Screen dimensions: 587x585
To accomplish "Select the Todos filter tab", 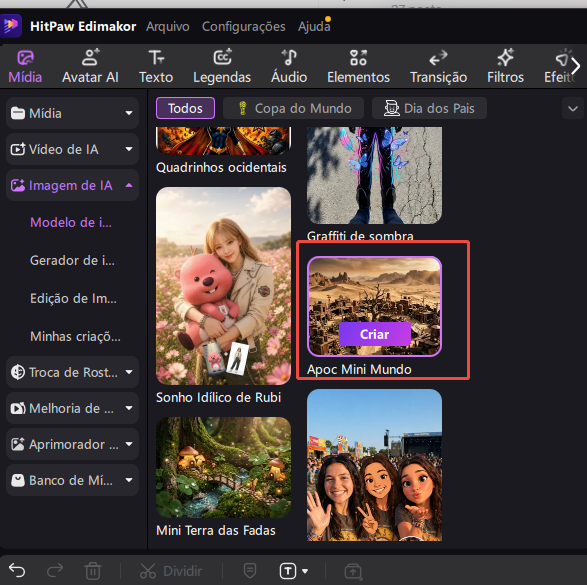I will click(x=185, y=108).
